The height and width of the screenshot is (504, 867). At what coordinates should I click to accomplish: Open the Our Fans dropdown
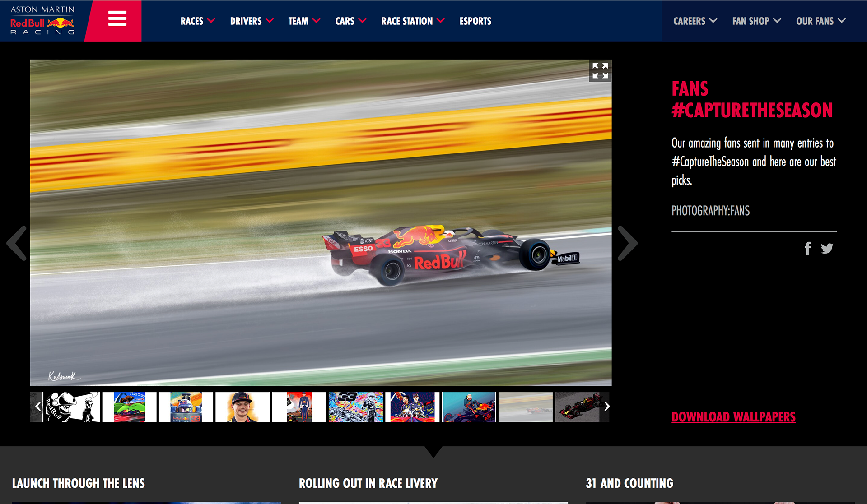[820, 21]
